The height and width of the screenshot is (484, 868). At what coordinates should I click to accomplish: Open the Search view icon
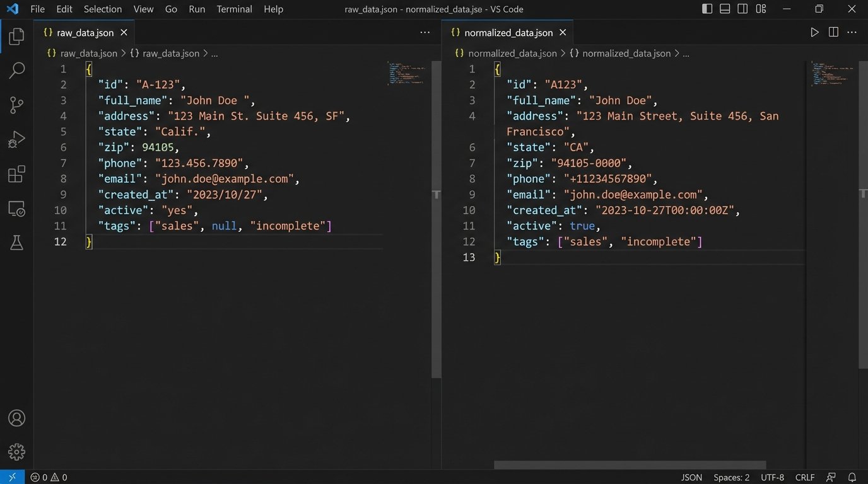16,71
